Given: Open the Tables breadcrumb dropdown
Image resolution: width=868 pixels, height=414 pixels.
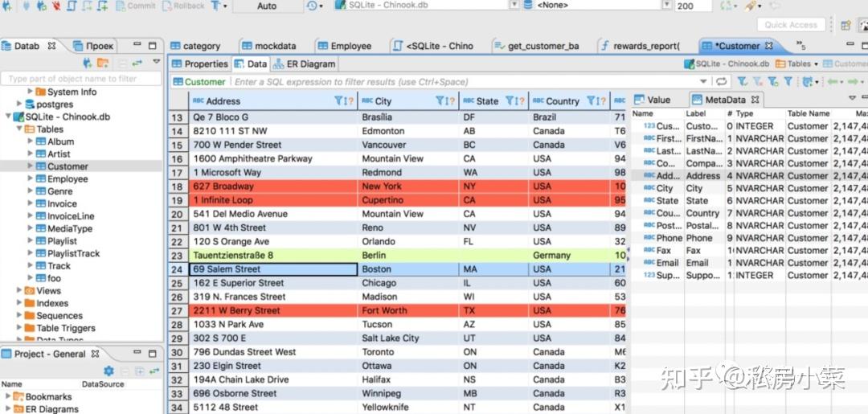Looking at the screenshot, I should click(816, 64).
